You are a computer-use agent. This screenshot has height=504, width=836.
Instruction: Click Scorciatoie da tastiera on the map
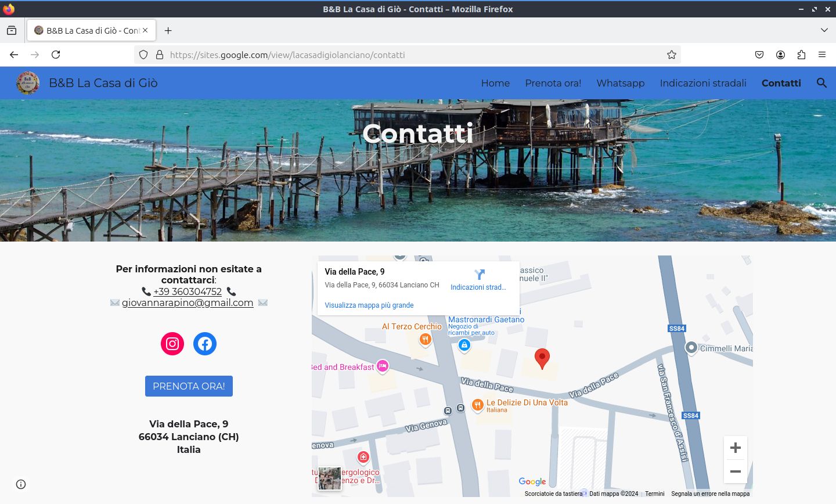click(553, 494)
